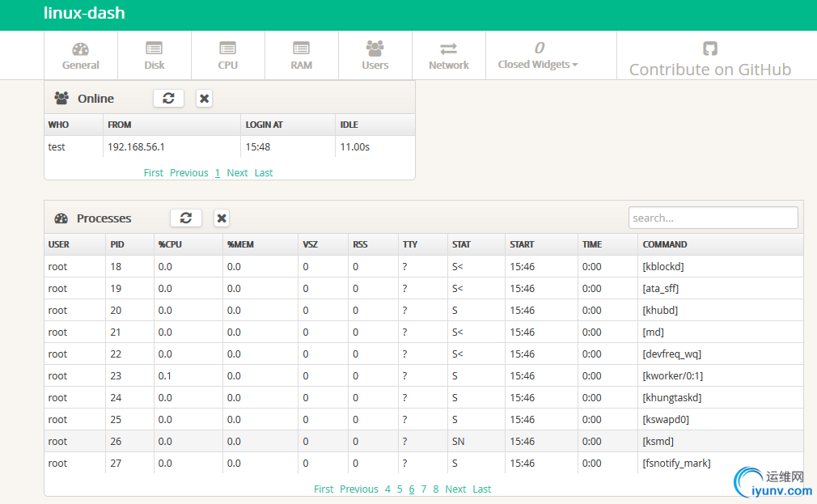This screenshot has height=504, width=817.
Task: Select the [khungtaskd] command cell
Action: coord(721,398)
